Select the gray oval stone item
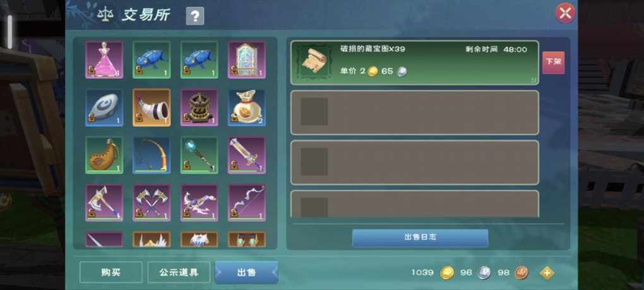Image resolution: width=644 pixels, height=290 pixels. (x=104, y=107)
